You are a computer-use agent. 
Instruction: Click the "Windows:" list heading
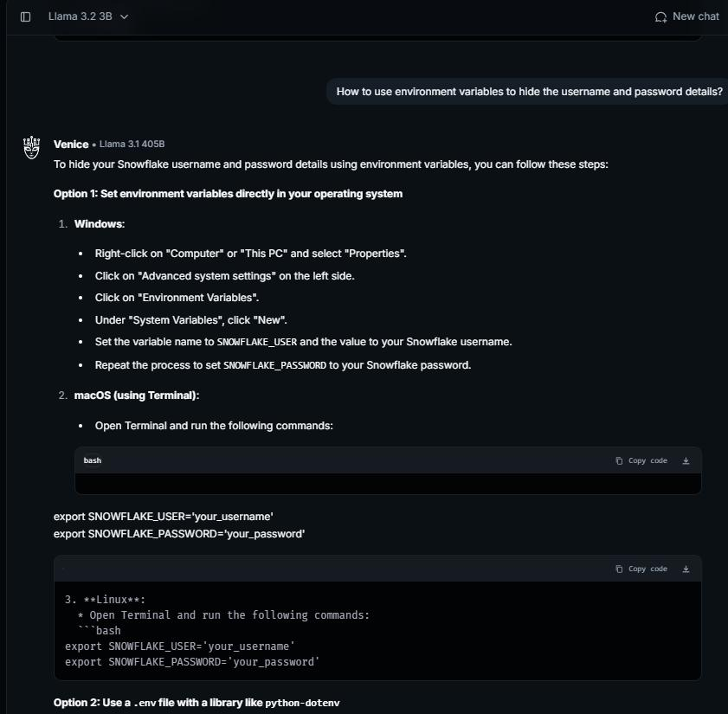coord(100,224)
